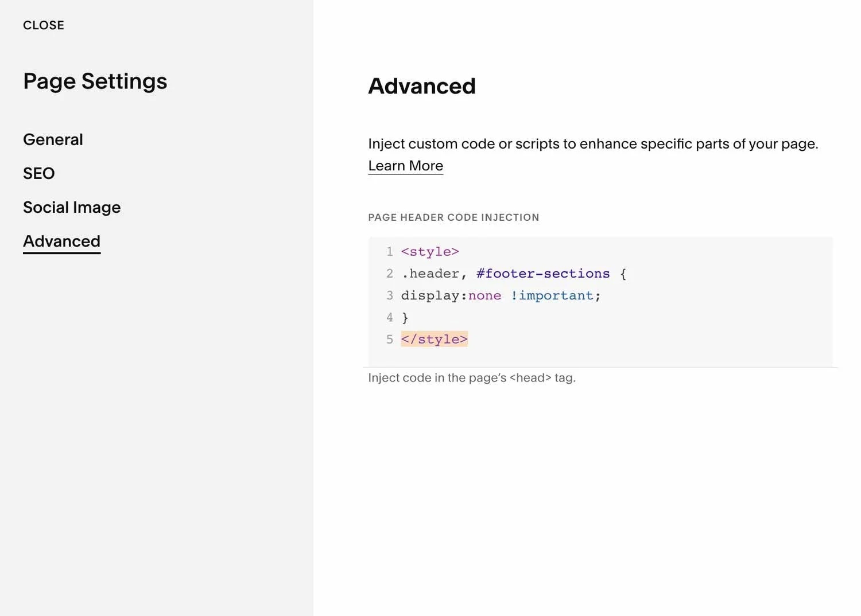Click line number 5 in gutter

[389, 339]
